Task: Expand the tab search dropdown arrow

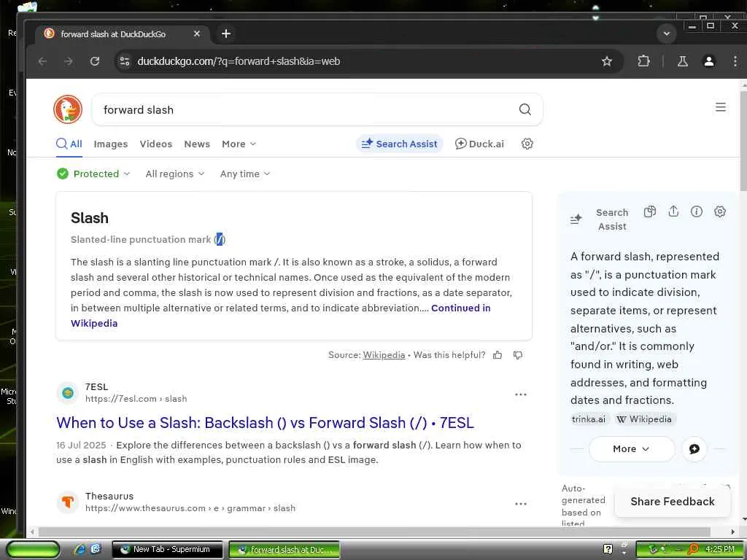Action: [x=667, y=34]
